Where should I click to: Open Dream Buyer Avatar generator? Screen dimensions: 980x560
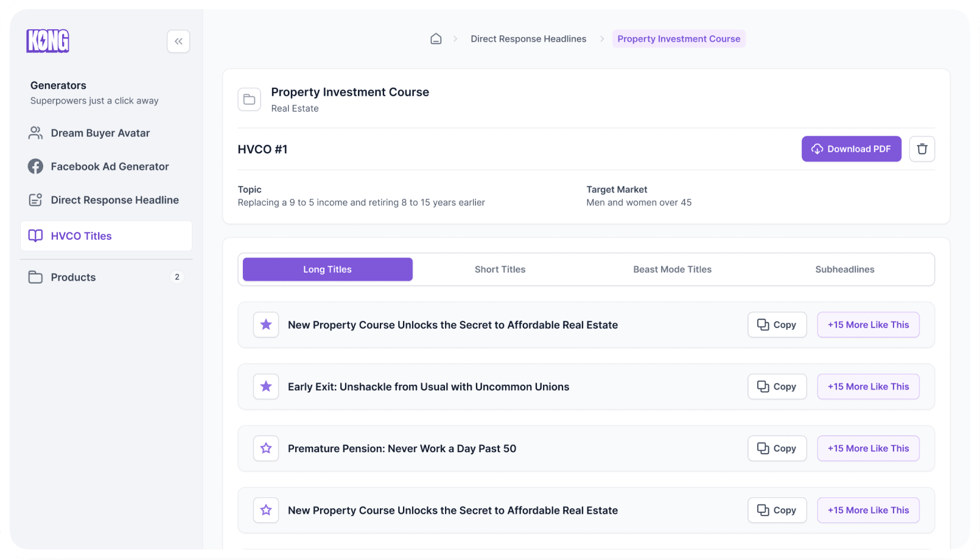(100, 133)
